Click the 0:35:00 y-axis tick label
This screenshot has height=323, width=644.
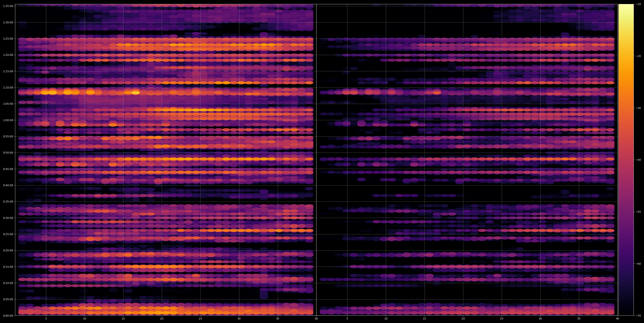8,202
